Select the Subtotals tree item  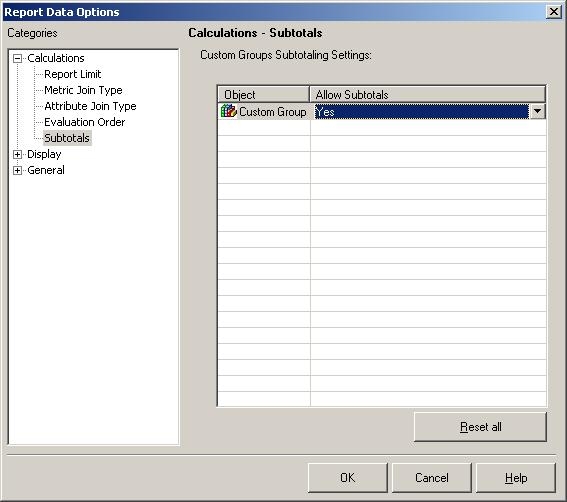pos(67,138)
